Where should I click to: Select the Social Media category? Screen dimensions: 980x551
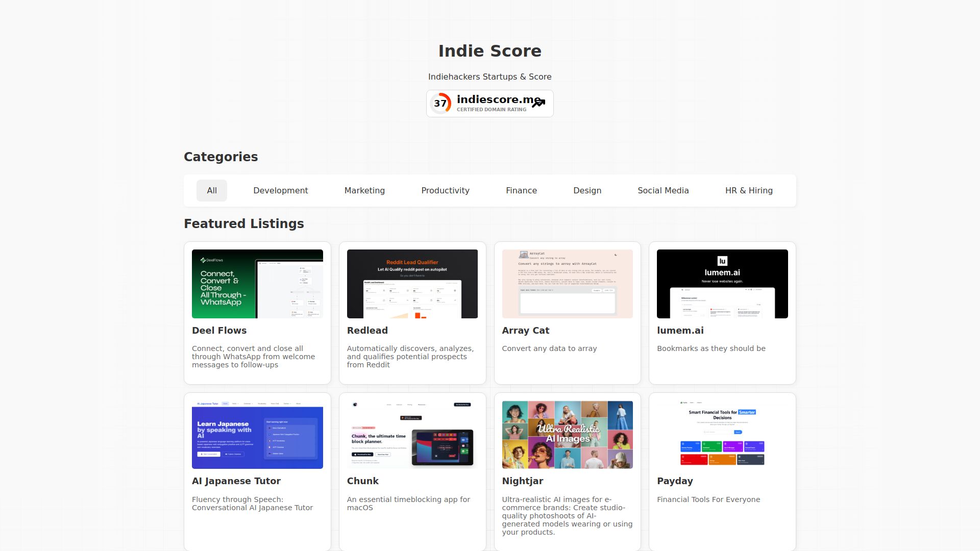pos(663,190)
